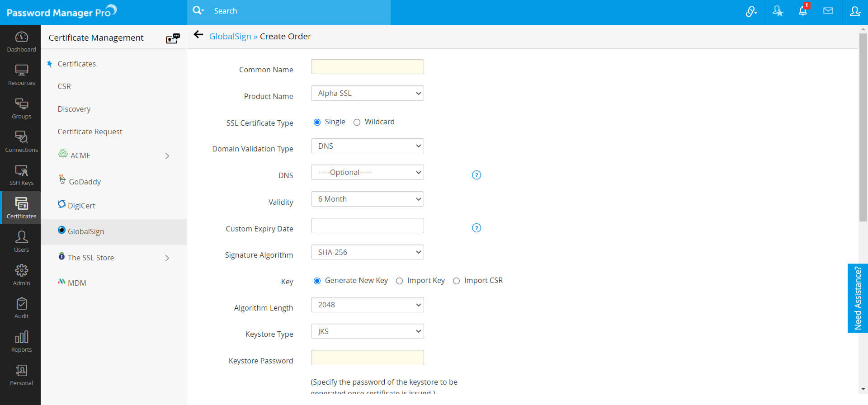Image resolution: width=868 pixels, height=405 pixels.
Task: Click the search magnifier icon
Action: point(198,10)
